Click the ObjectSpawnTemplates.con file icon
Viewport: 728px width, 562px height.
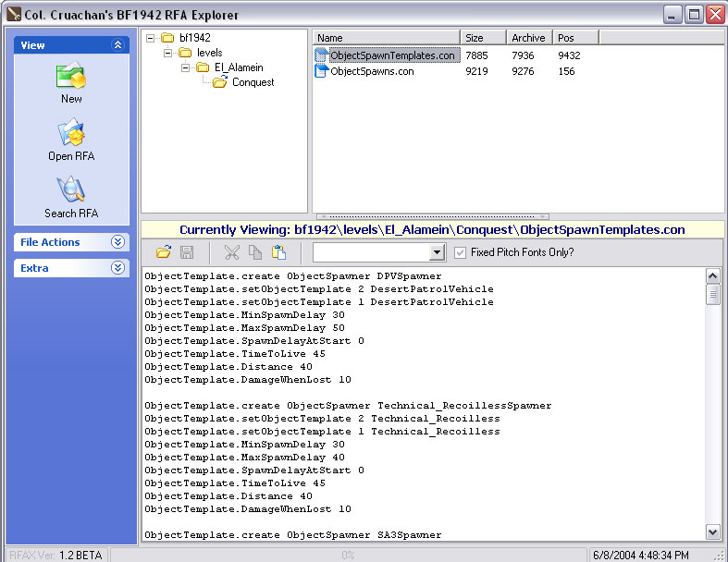(321, 55)
